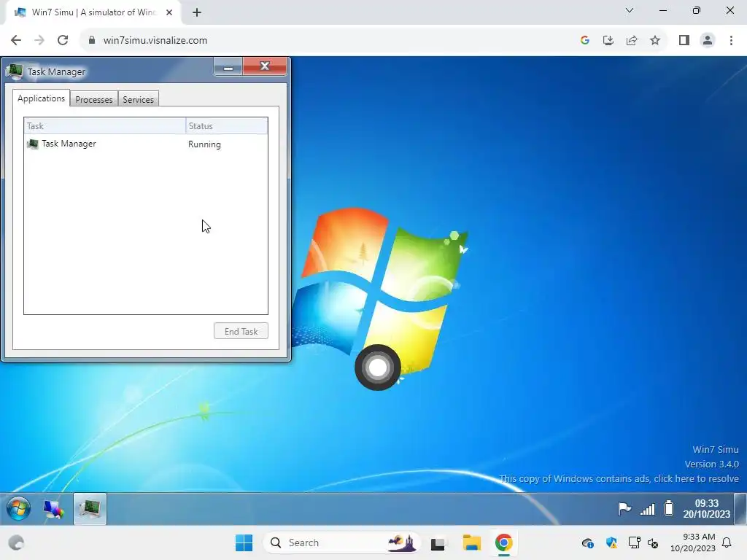
Task: Close the Win7 Simu browser tab
Action: (169, 12)
